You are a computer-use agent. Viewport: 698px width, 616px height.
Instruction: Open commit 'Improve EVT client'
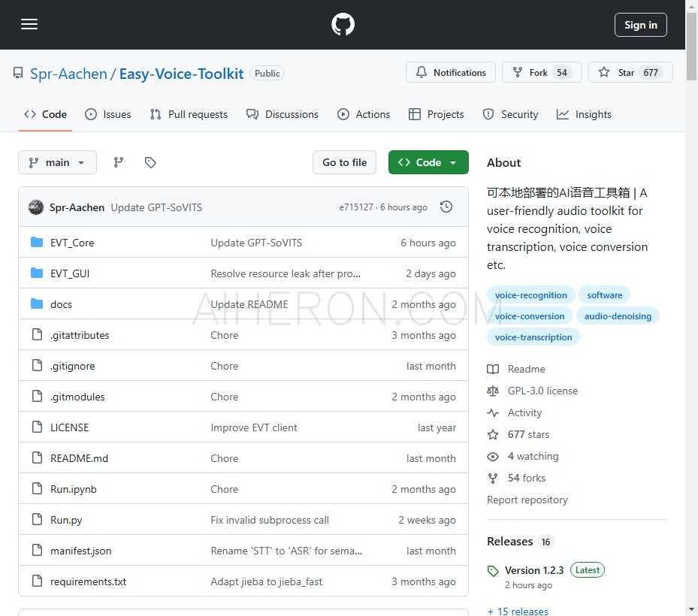254,427
